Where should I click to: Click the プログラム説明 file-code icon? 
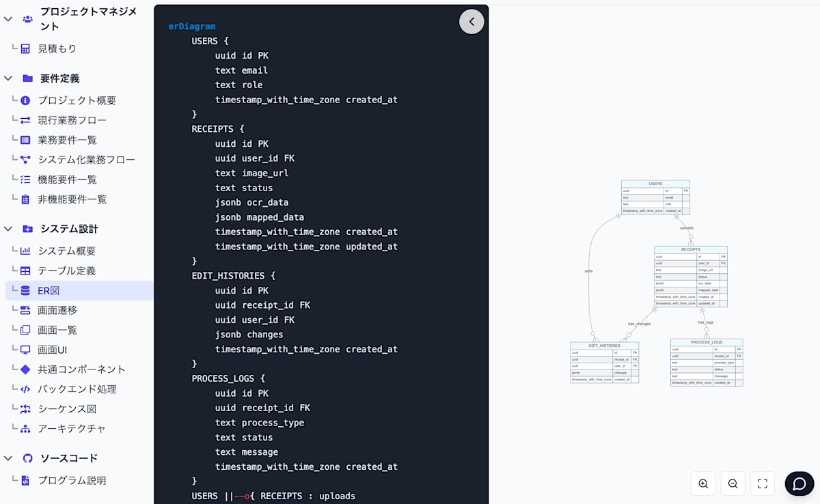click(25, 480)
